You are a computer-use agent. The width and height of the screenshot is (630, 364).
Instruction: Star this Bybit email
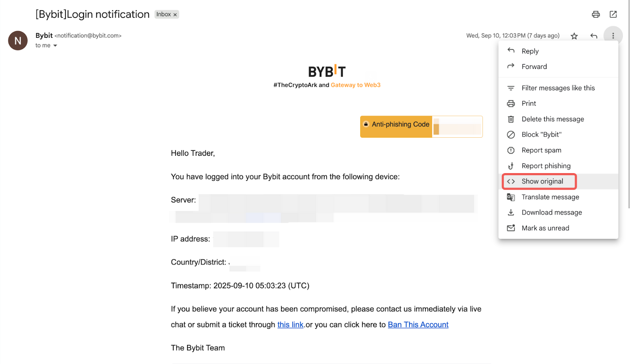pyautogui.click(x=574, y=36)
